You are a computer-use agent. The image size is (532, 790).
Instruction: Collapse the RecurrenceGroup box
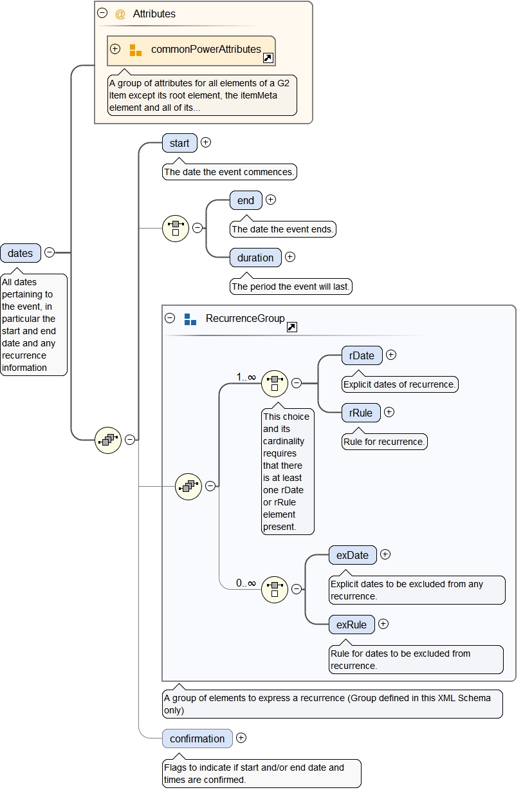(170, 318)
